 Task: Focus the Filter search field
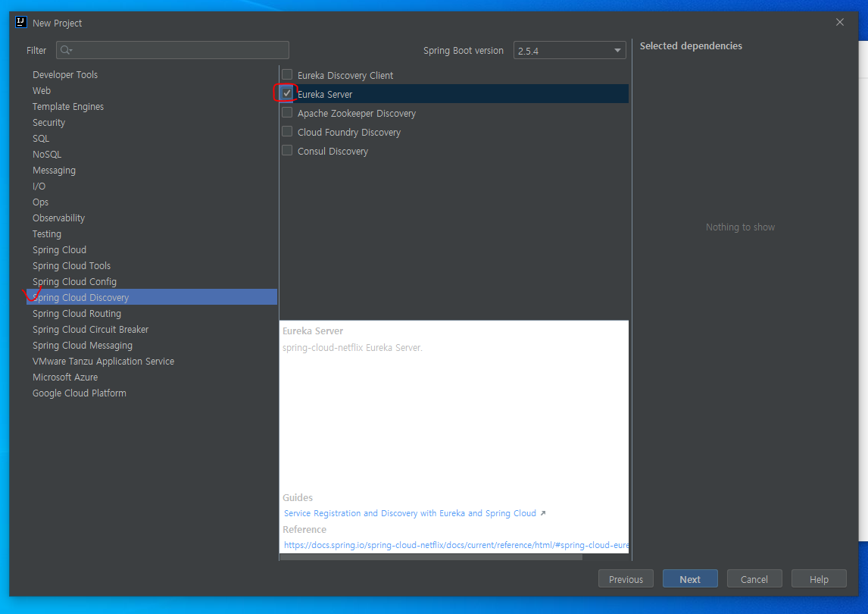(172, 51)
